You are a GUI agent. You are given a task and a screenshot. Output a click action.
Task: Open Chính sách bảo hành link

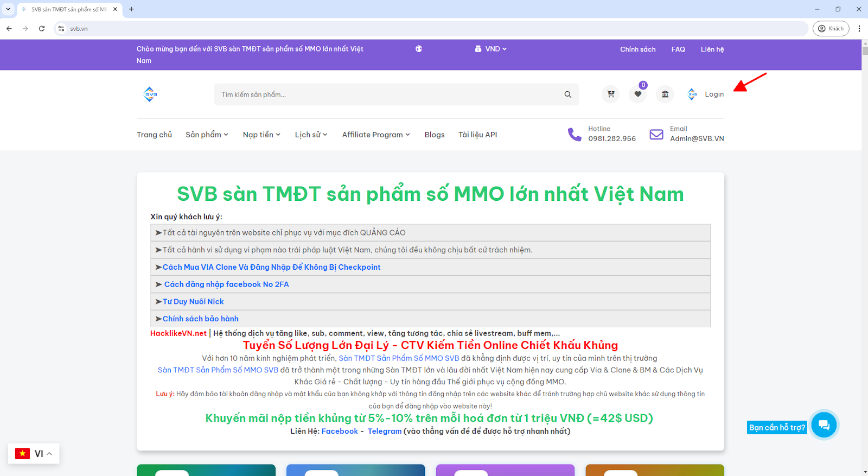pos(201,319)
